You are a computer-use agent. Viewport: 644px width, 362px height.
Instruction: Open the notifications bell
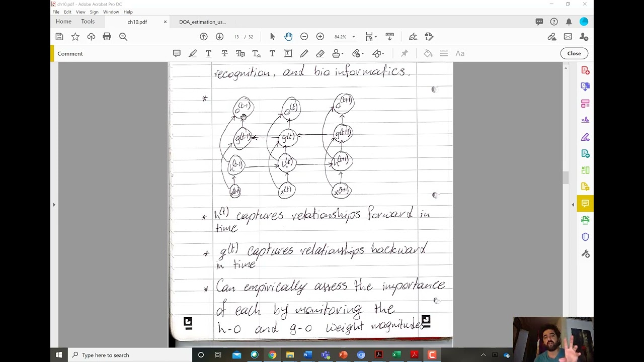click(569, 22)
